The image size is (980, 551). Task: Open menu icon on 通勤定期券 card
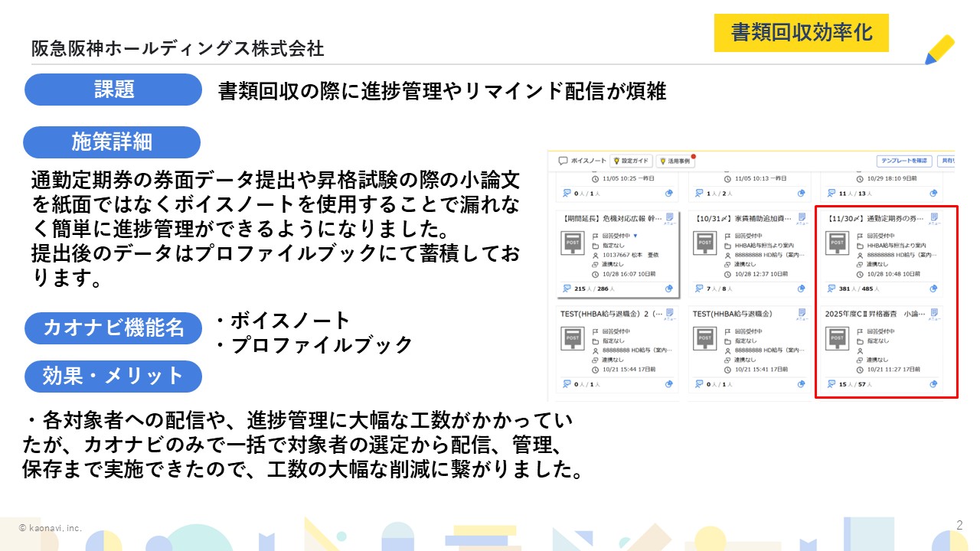coord(933,219)
